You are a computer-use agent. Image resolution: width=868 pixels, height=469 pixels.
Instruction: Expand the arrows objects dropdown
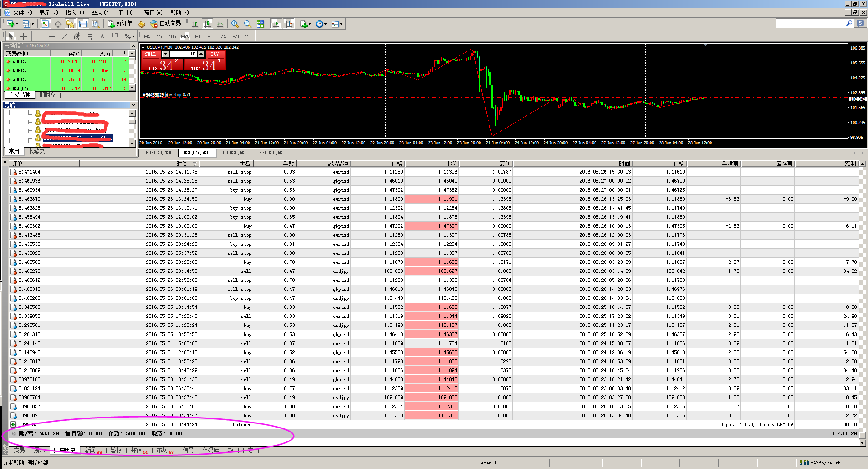134,36
